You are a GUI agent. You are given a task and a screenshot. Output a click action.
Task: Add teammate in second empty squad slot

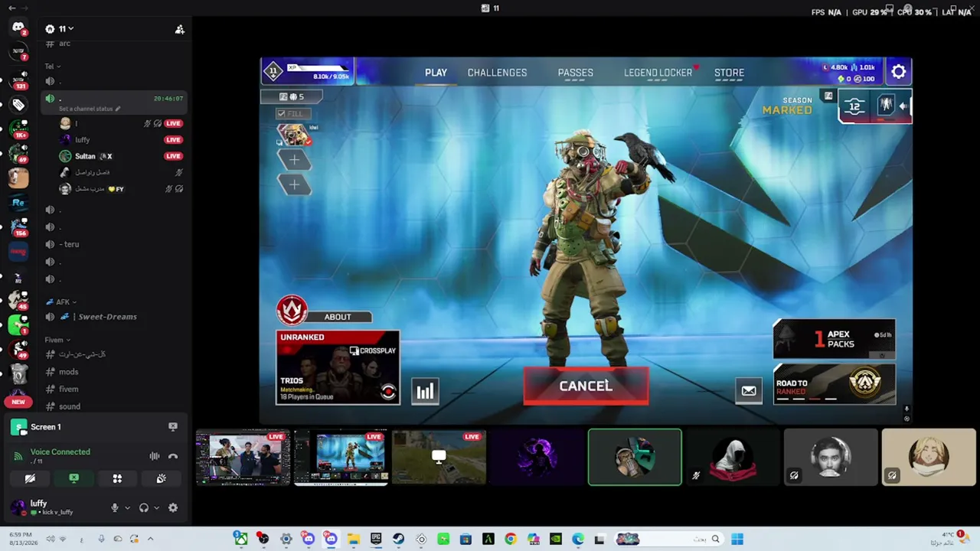(x=294, y=184)
